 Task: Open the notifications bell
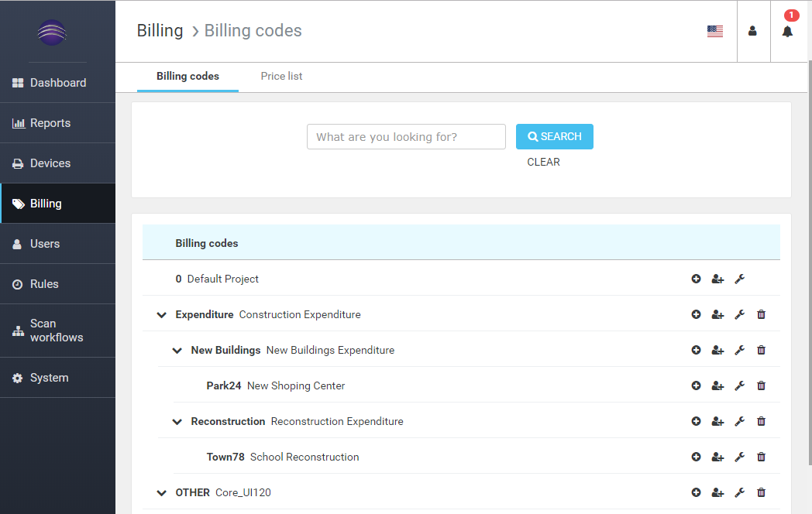click(788, 32)
